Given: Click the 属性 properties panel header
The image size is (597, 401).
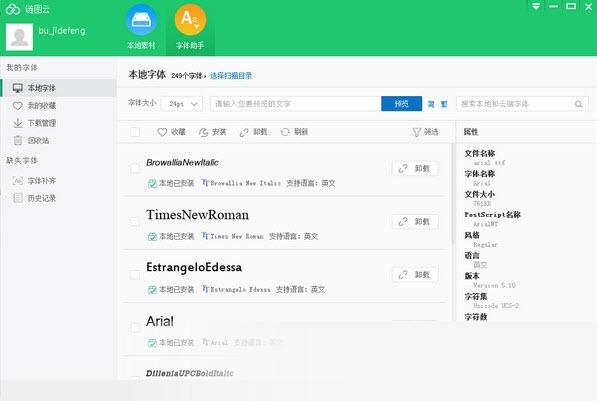Looking at the screenshot, I should 471,132.
